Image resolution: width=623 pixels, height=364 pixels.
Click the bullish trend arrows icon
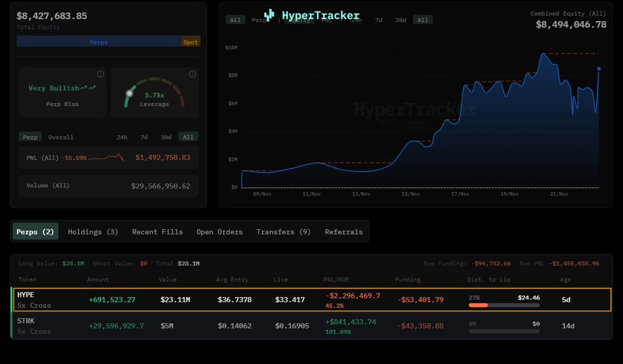coord(88,88)
